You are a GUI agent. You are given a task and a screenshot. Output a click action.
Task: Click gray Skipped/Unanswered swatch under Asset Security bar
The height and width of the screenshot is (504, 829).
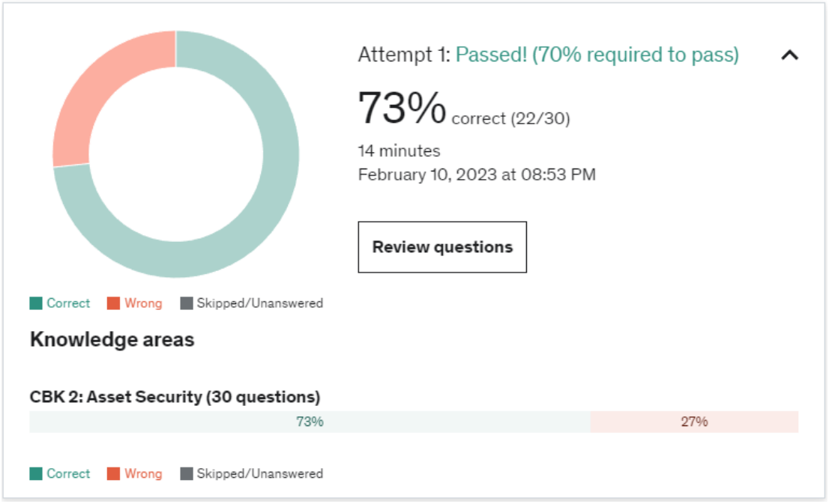187,474
